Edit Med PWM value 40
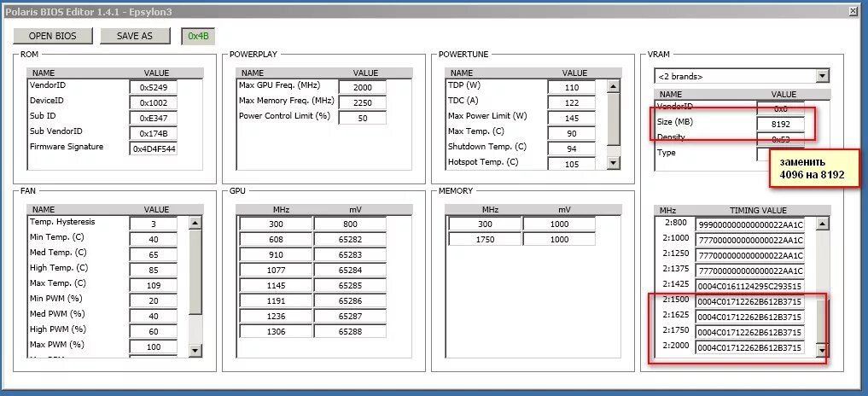The width and height of the screenshot is (868, 396). coord(154,317)
